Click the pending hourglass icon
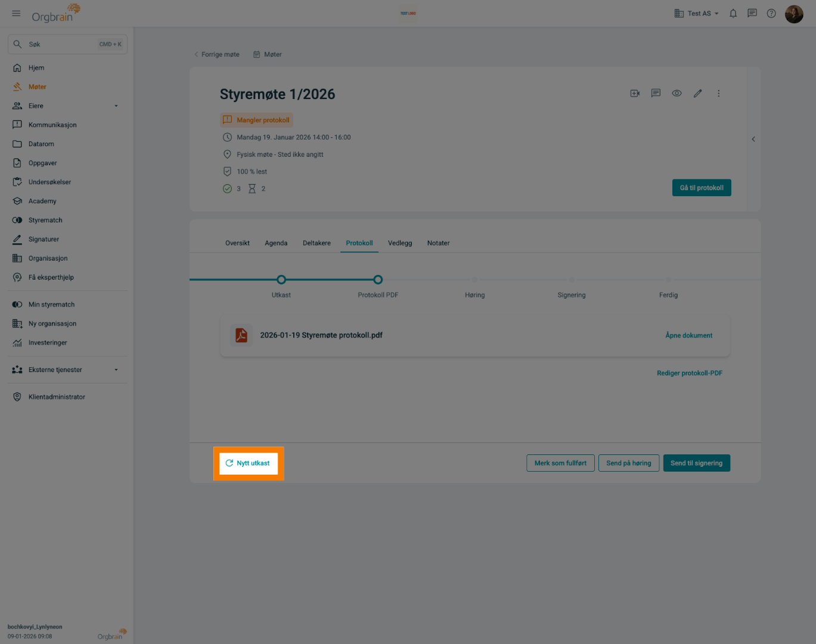 [252, 189]
